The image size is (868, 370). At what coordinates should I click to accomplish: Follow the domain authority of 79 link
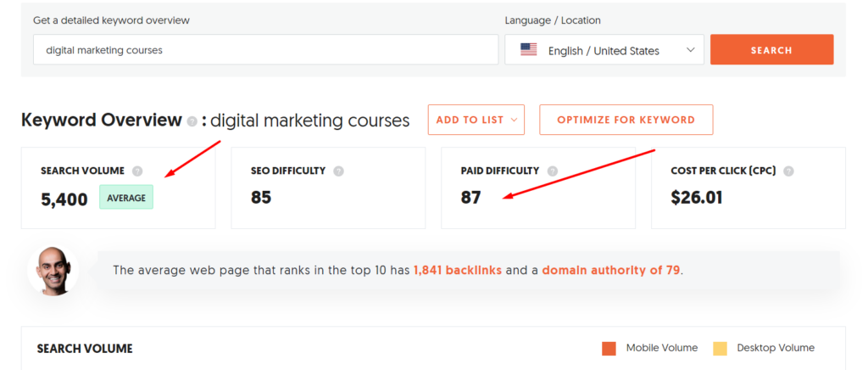coord(611,271)
